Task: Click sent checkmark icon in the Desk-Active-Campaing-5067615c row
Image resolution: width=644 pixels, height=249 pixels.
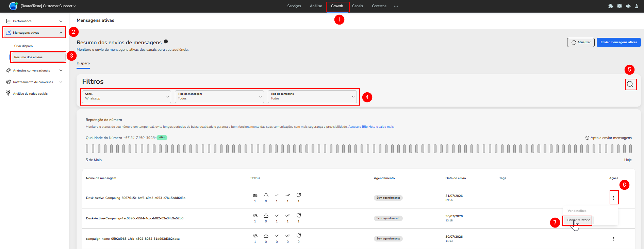Action: coord(277,195)
